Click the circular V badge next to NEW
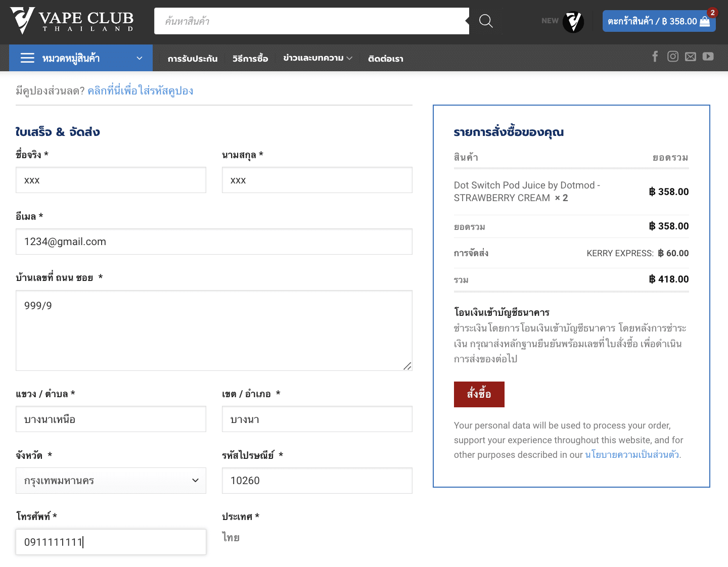The height and width of the screenshot is (567, 728). [x=574, y=21]
